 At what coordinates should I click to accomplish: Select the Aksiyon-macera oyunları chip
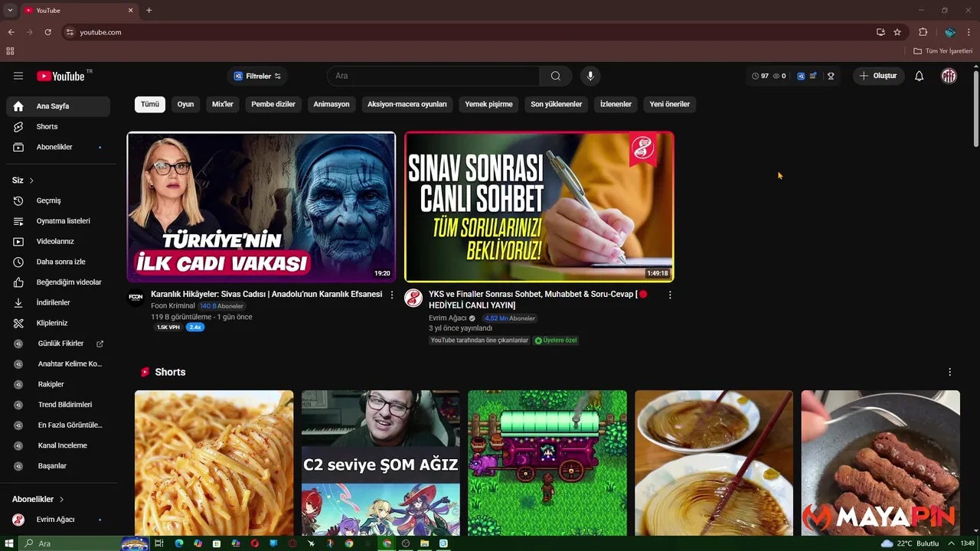point(407,104)
